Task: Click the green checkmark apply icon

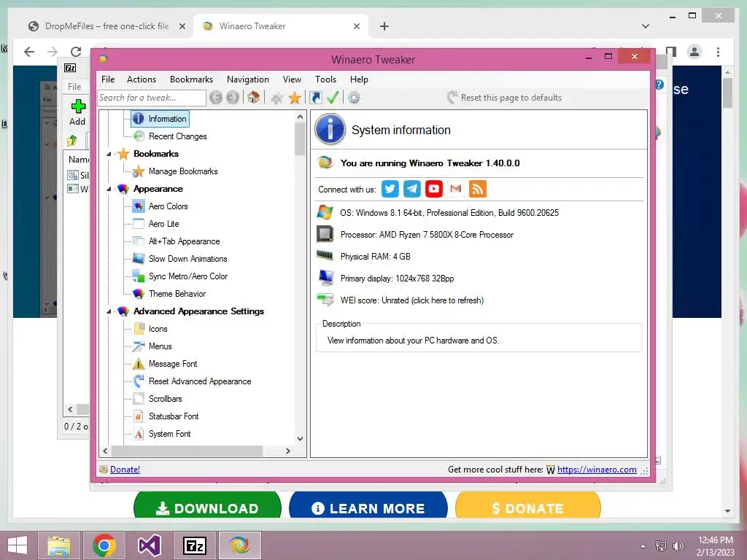Action: 333,98
